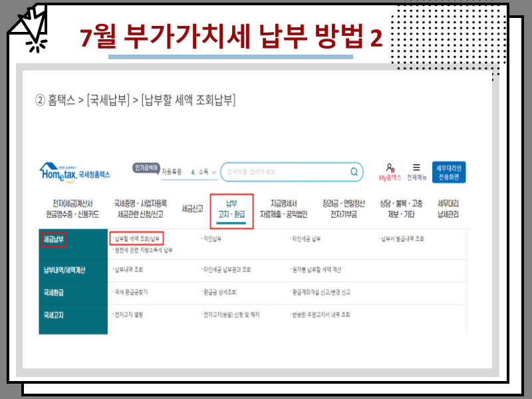This screenshot has width=532, height=399.
Task: Open the 전자고지 열람 link
Action: tap(128, 315)
